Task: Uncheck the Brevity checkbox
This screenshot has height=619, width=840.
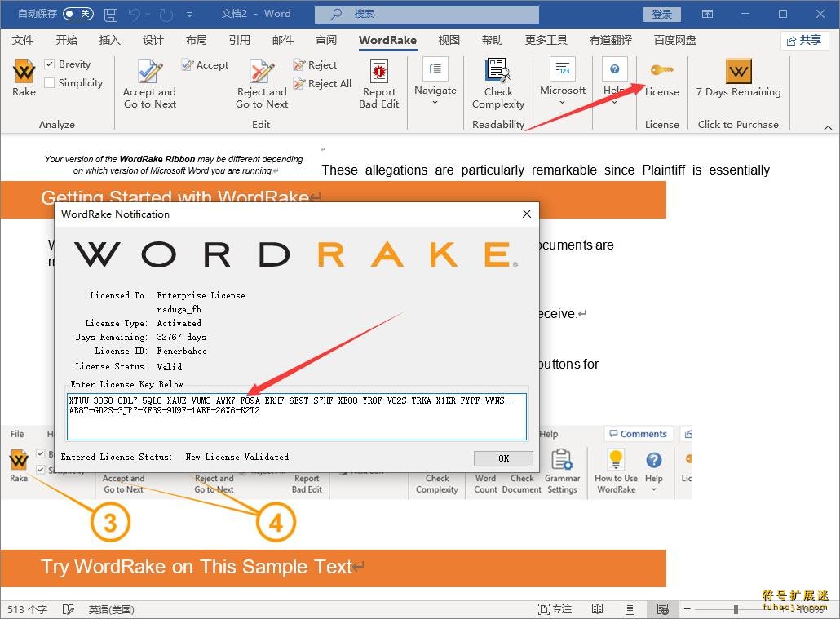Action: pyautogui.click(x=49, y=64)
